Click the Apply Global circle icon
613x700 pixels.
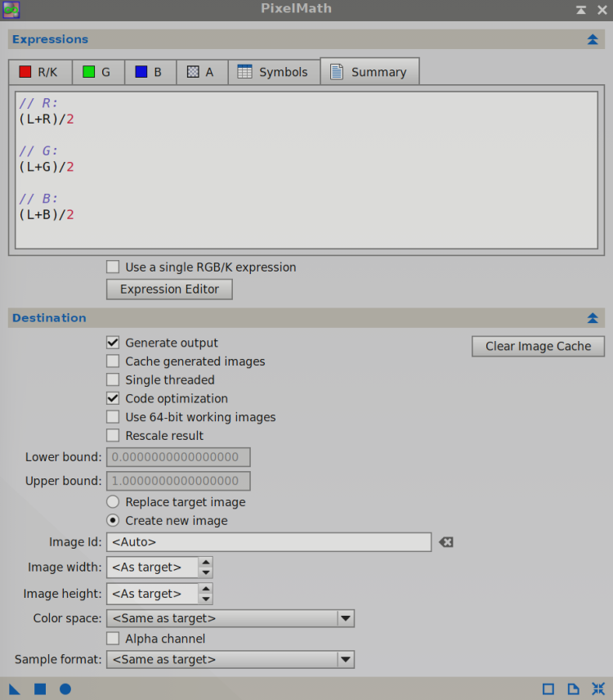point(65,689)
